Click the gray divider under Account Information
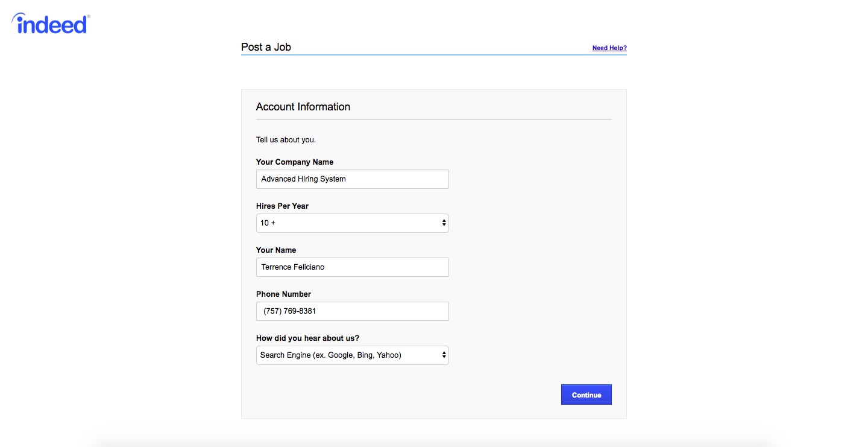 click(x=433, y=119)
